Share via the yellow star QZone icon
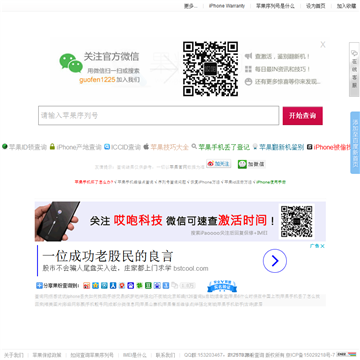The height and width of the screenshot is (360, 360). tap(96, 285)
